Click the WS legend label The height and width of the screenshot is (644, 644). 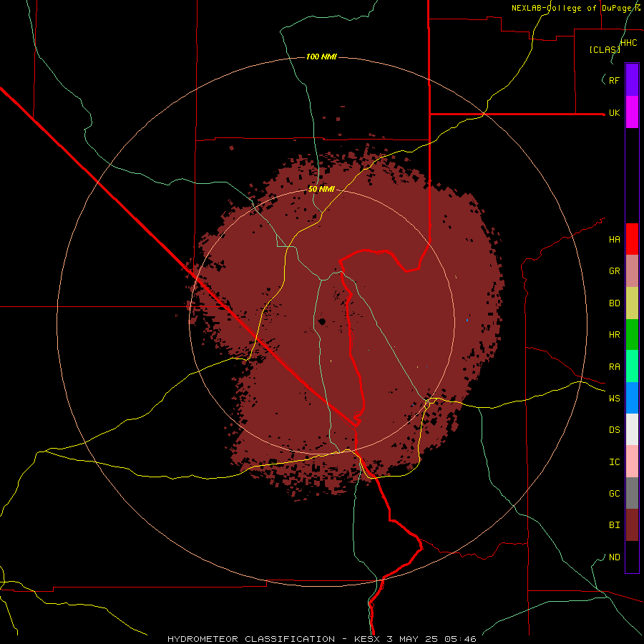coord(614,399)
